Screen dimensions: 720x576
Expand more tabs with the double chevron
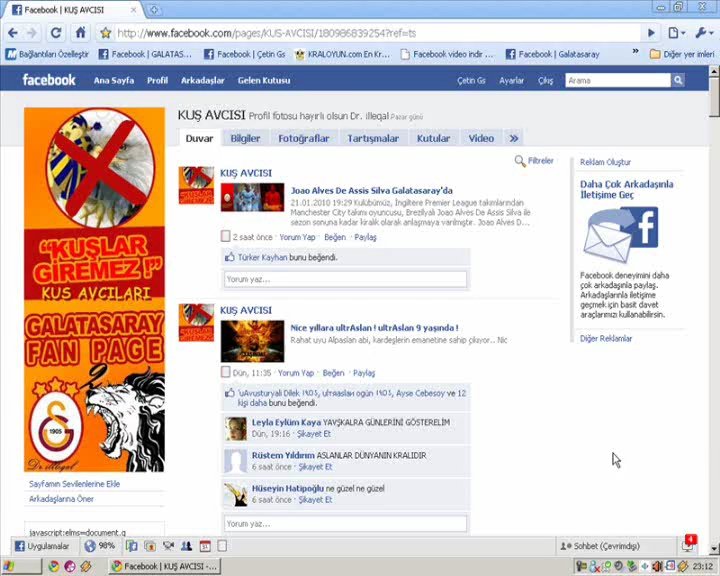513,138
